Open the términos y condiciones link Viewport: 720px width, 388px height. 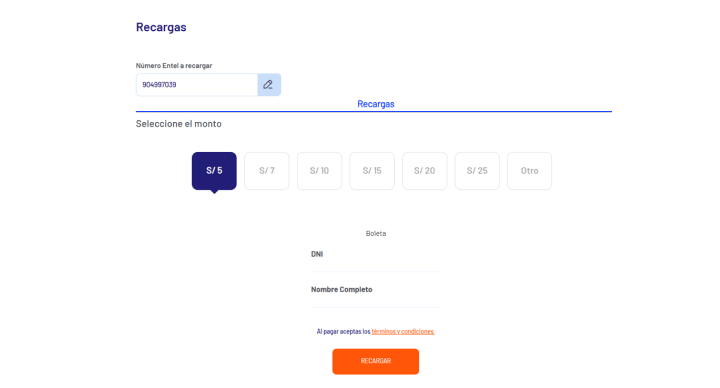[403, 332]
